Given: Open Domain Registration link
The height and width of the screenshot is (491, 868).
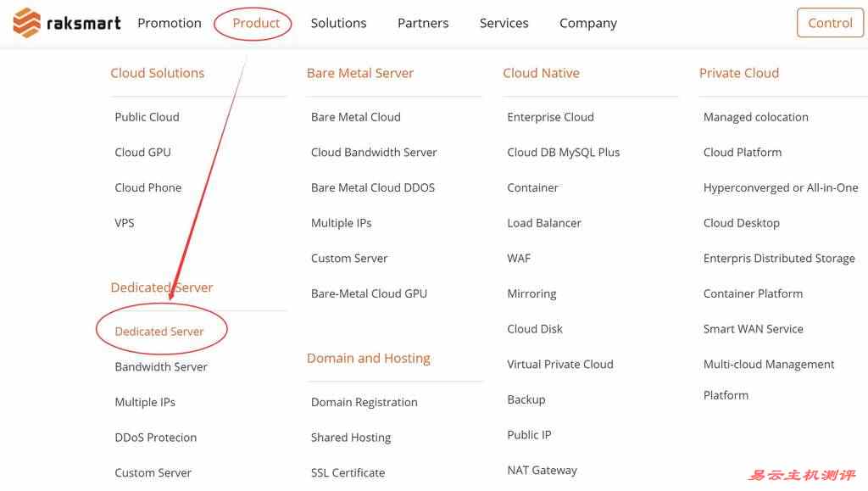Looking at the screenshot, I should tap(364, 403).
